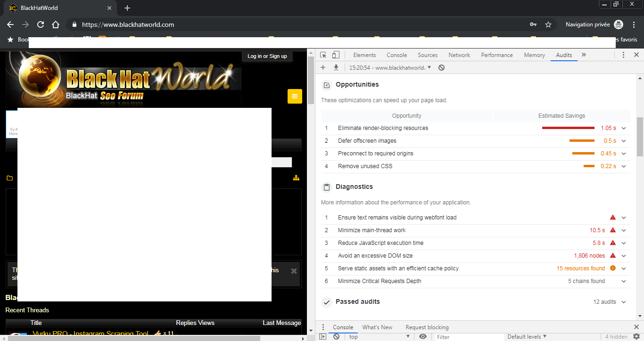Image resolution: width=644 pixels, height=341 pixels.
Task: Dismiss the site notice with its X
Action: click(294, 271)
